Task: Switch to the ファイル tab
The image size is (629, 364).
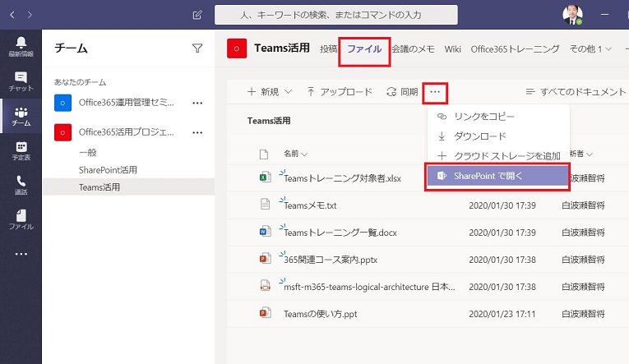Action: (x=364, y=49)
